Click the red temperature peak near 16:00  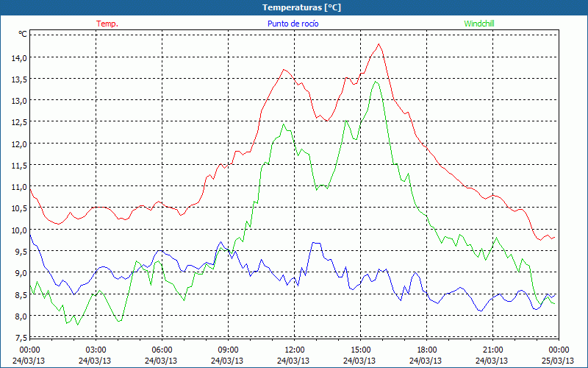[x=379, y=44]
